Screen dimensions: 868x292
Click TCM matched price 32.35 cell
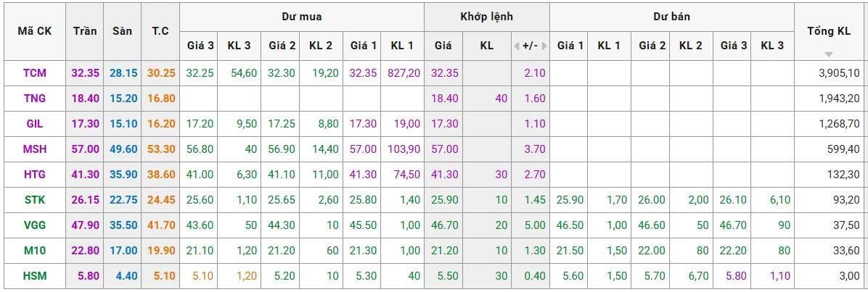coord(443,73)
